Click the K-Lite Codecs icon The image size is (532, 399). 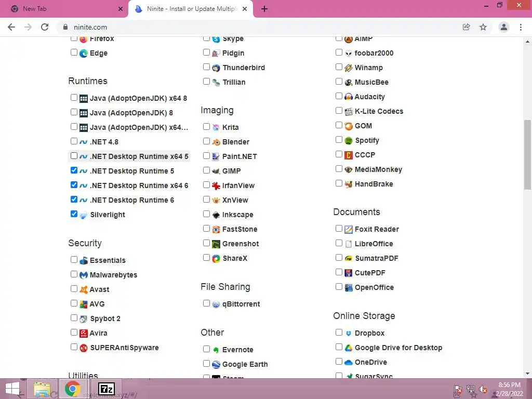pos(349,112)
